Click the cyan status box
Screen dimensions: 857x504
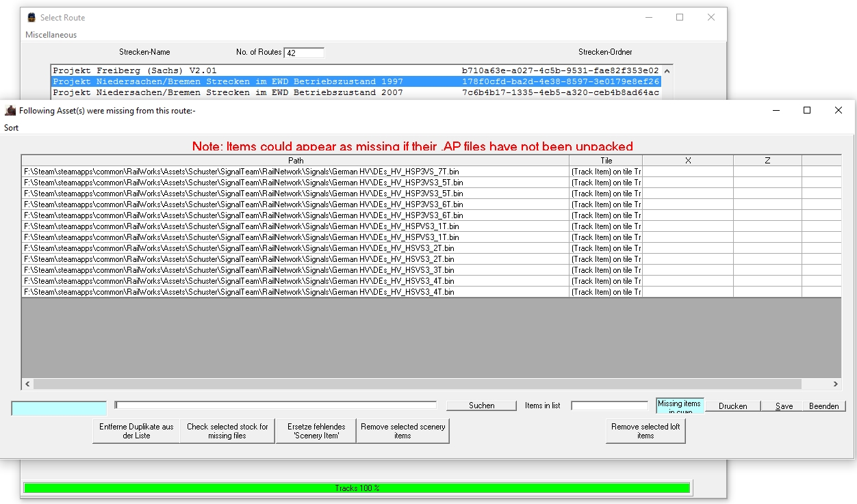pyautogui.click(x=59, y=408)
